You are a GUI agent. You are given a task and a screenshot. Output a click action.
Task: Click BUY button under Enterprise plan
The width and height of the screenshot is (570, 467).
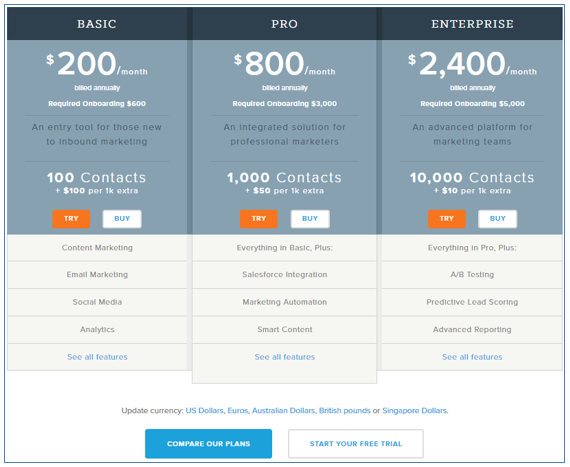[x=498, y=219]
